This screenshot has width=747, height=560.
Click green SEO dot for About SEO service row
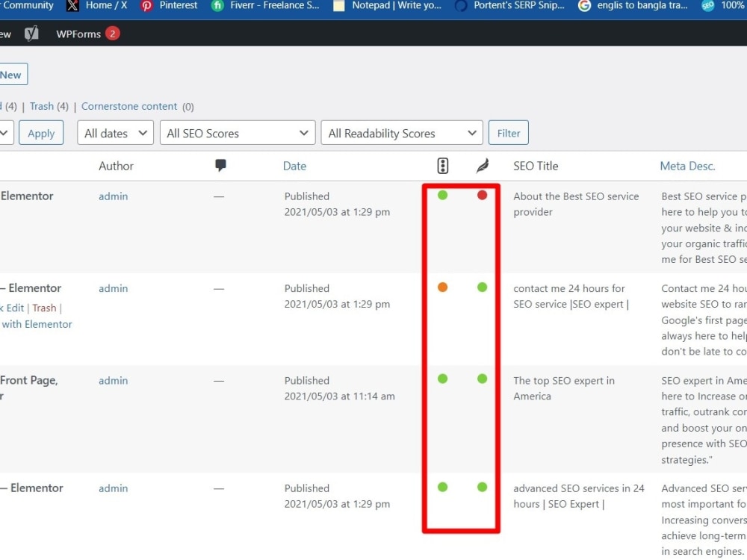(442, 195)
